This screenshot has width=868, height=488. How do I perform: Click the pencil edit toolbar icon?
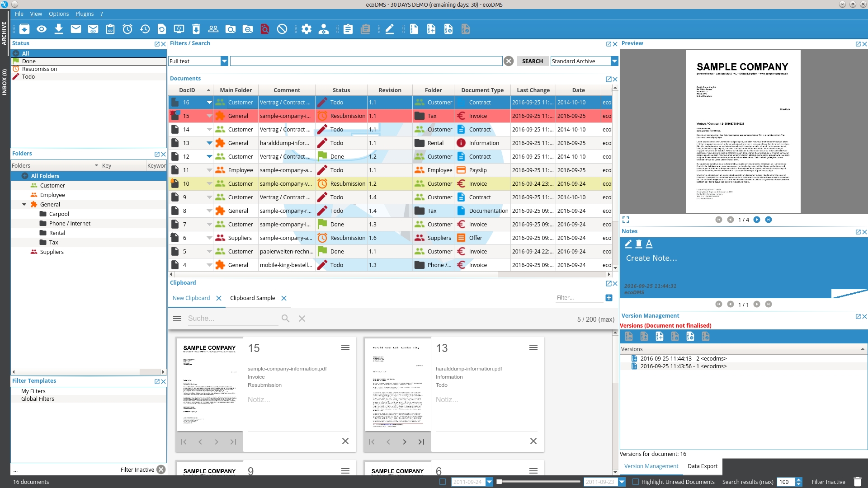(x=390, y=29)
